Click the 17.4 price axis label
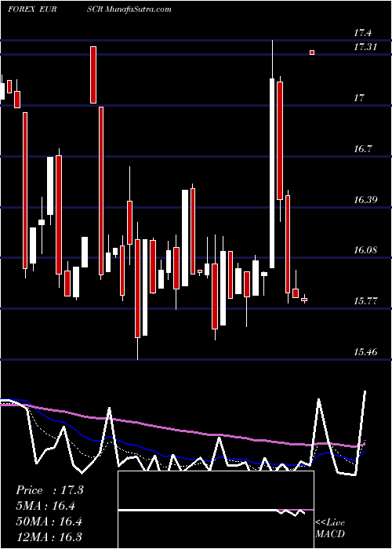This screenshot has width=392, height=549. [x=362, y=33]
